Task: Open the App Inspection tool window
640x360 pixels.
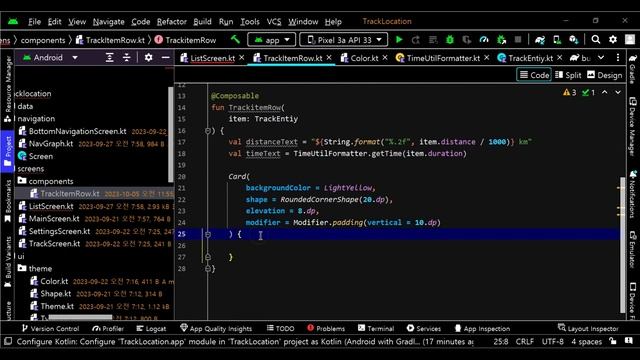Action: 482,328
